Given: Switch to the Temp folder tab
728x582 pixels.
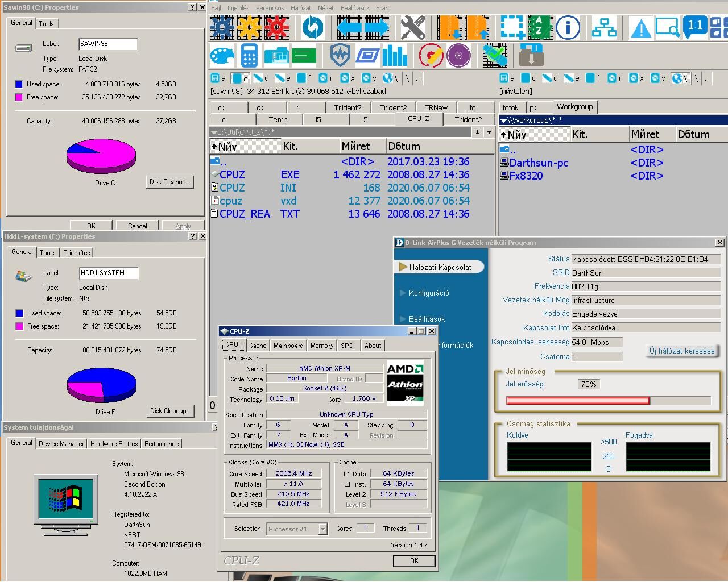Looking at the screenshot, I should click(x=278, y=119).
